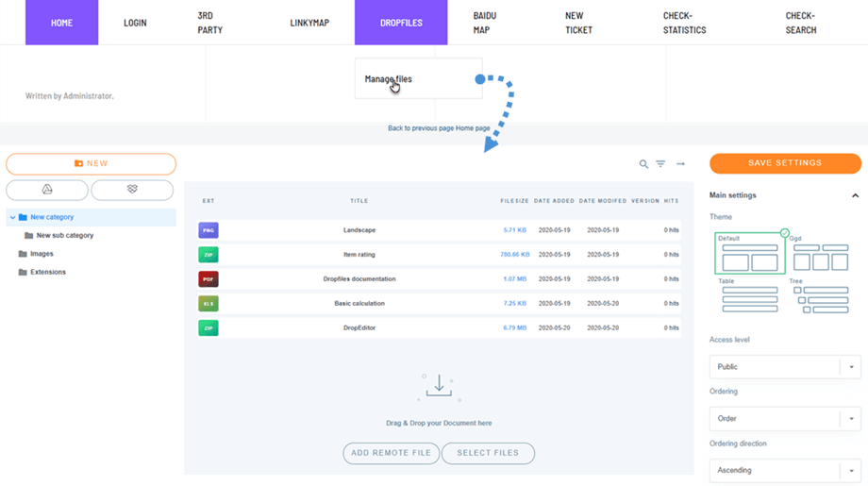Open the filter icon above file list
The width and height of the screenshot is (868, 486).
click(660, 164)
